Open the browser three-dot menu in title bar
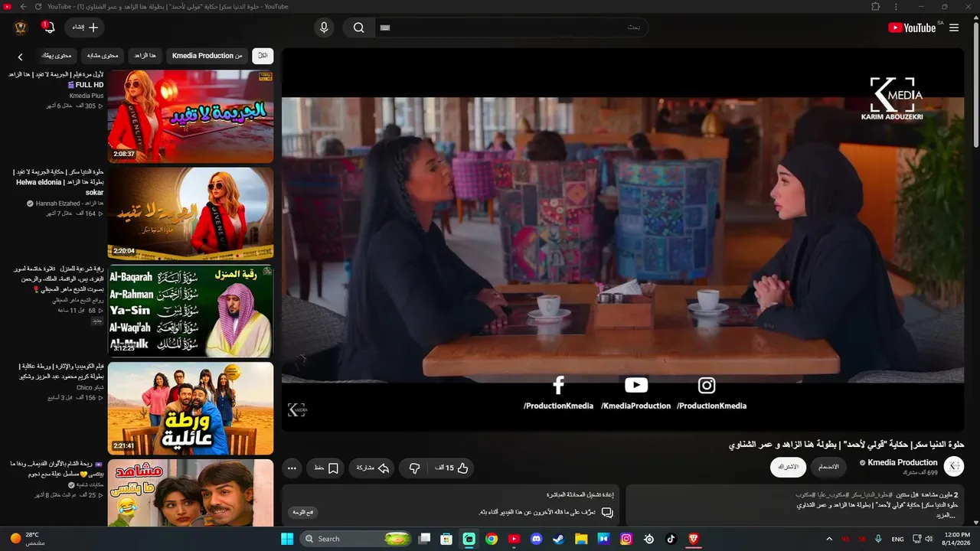This screenshot has height=551, width=980. [897, 6]
